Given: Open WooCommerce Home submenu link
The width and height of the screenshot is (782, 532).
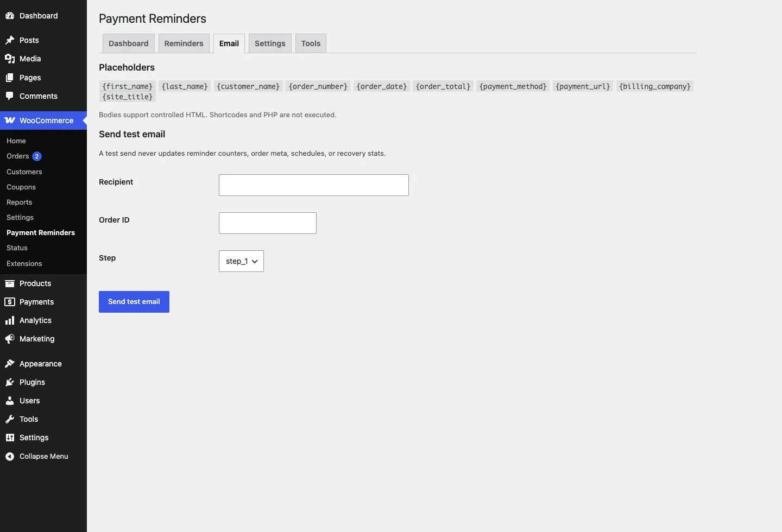Looking at the screenshot, I should point(16,141).
